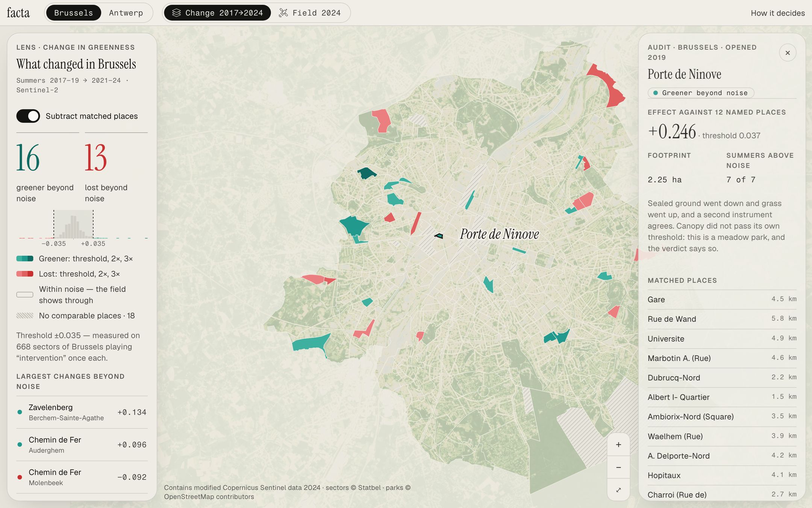Close the Porte de Ninove audit panel
The width and height of the screenshot is (812, 508).
tap(788, 53)
